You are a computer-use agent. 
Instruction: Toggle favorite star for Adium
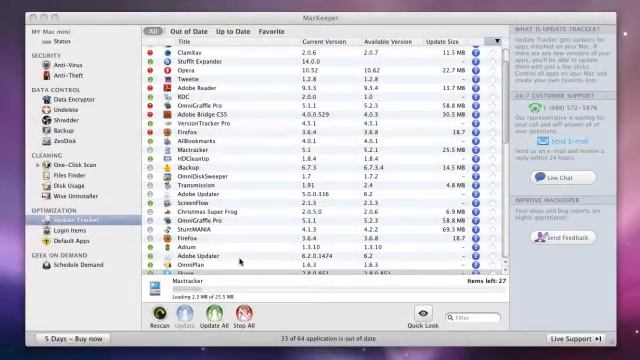click(493, 247)
